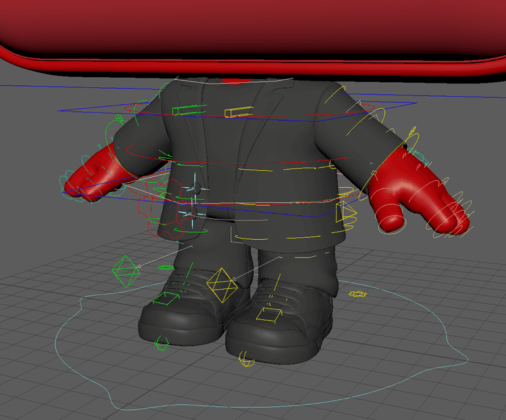Select the green rectangular chest control
Screen dimensions: 506x420
pyautogui.click(x=182, y=111)
